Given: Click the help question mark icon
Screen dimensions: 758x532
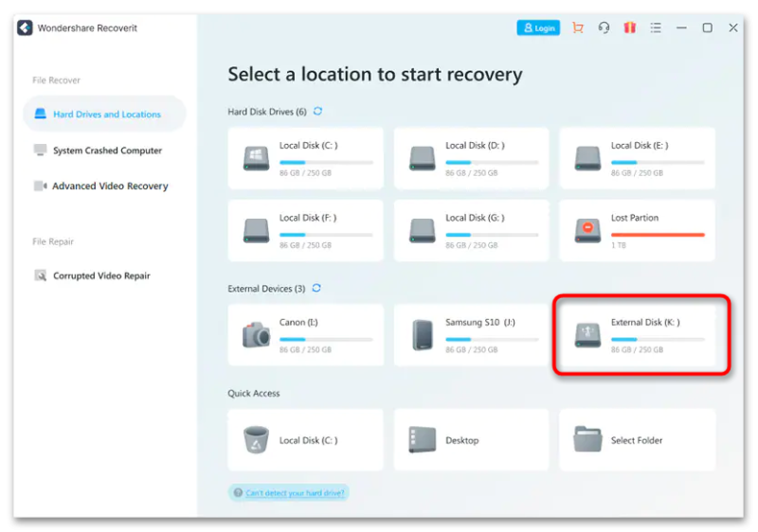Looking at the screenshot, I should pos(238,492).
